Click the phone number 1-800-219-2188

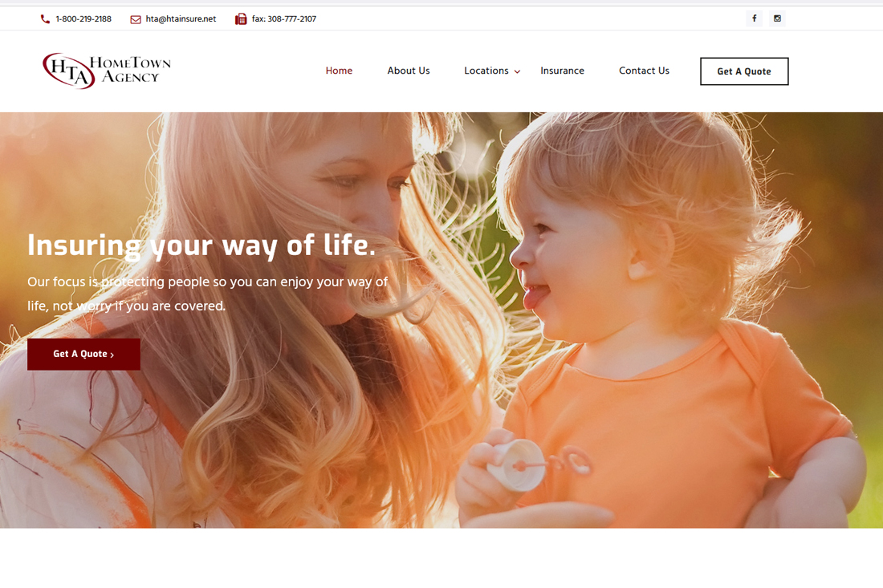(x=83, y=19)
